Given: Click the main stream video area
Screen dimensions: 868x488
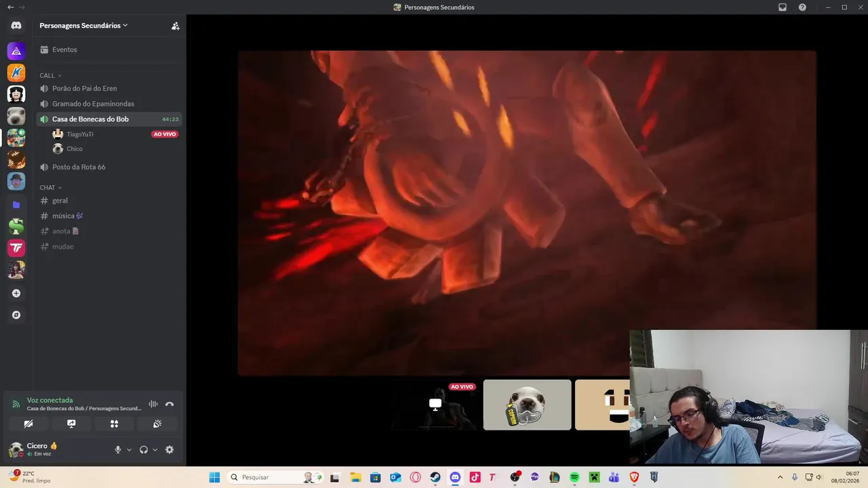Looking at the screenshot, I should point(527,212).
